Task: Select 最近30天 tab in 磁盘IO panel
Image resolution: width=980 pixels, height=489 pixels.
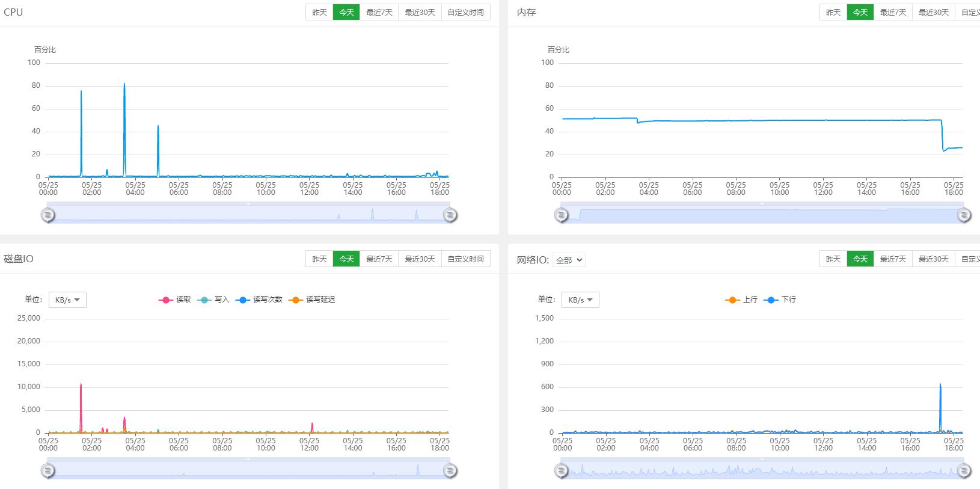Action: pos(420,259)
